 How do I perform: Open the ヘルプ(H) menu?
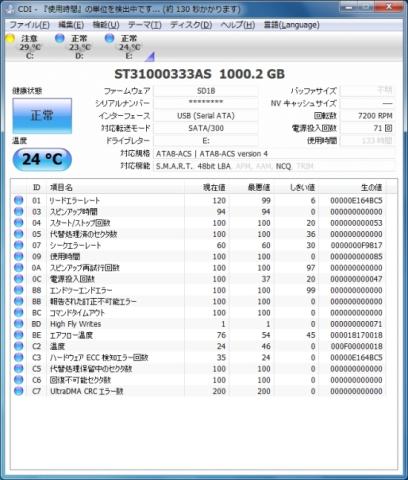[x=238, y=25]
